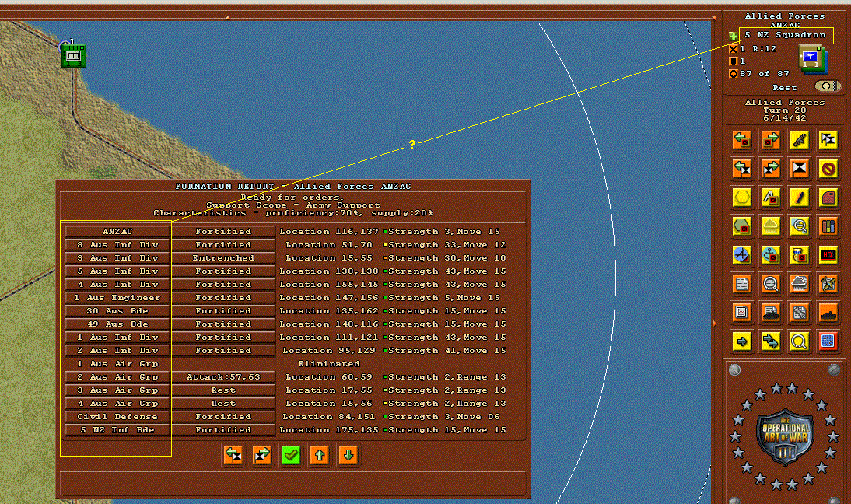Click the red prohibition circle icon
This screenshot has height=504, width=851.
pyautogui.click(x=828, y=168)
